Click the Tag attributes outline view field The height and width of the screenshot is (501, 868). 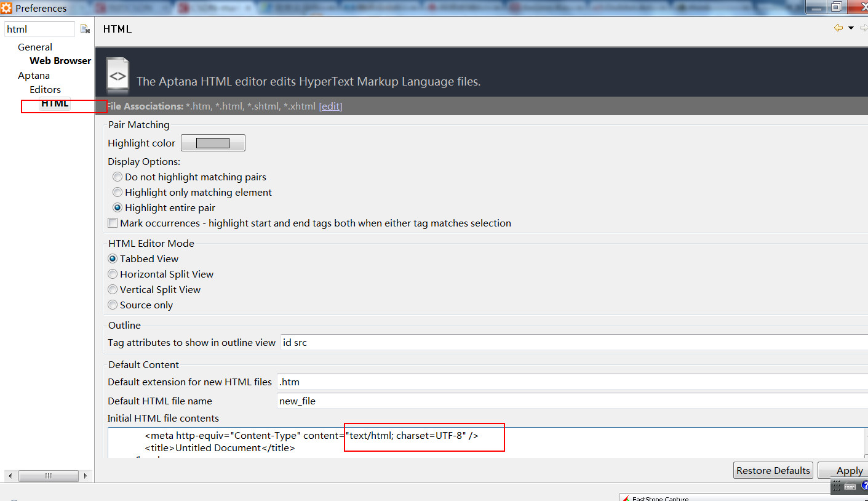pos(574,342)
